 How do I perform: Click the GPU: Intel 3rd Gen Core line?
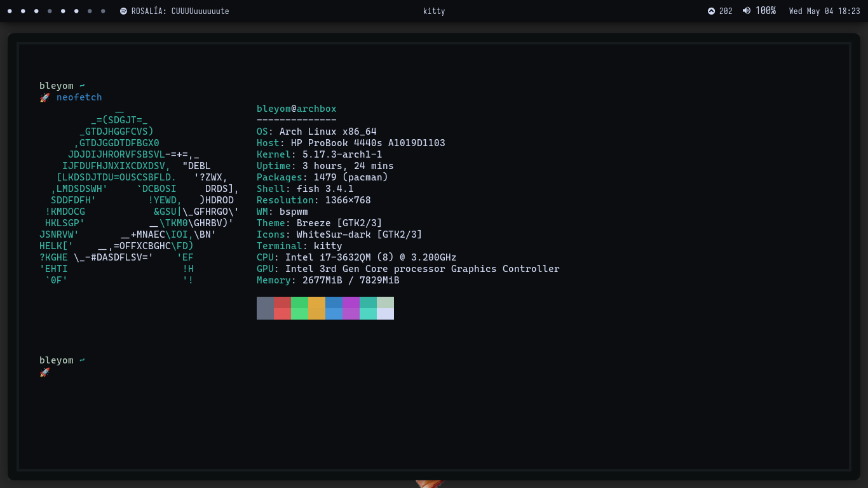[x=408, y=269]
